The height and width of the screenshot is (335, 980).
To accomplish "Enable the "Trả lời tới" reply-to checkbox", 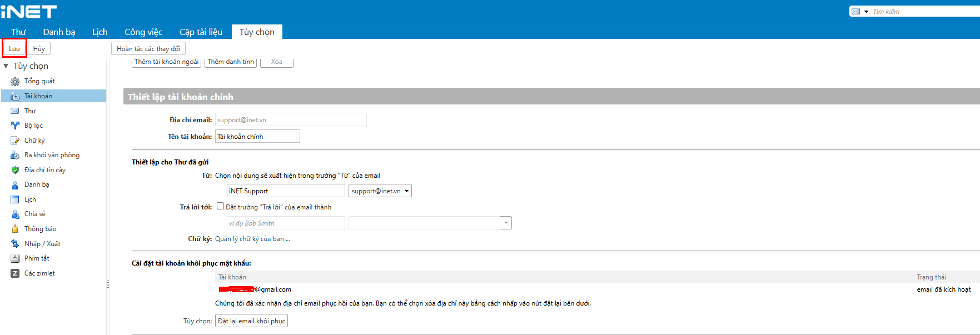I will (220, 206).
